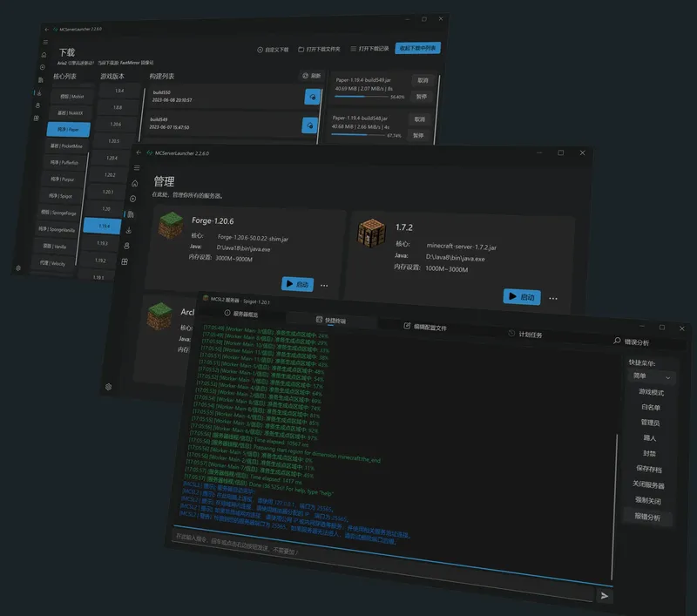Click home icon in manage window sidebar

pyautogui.click(x=135, y=183)
